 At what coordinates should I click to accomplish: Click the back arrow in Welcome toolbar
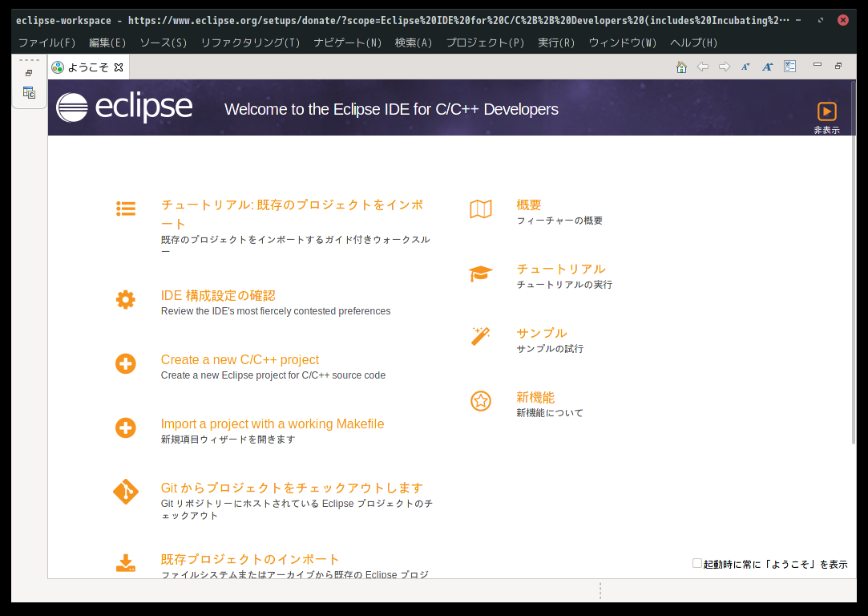click(x=703, y=67)
